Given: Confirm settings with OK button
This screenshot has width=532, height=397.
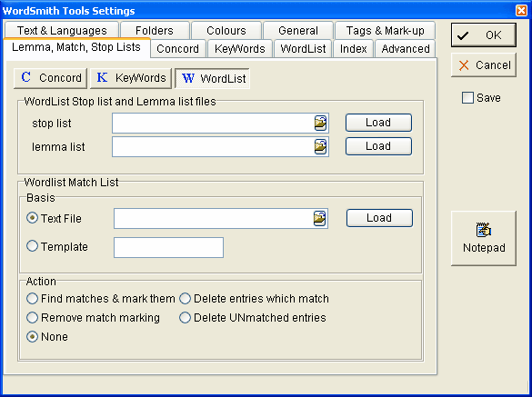Looking at the screenshot, I should [x=484, y=35].
